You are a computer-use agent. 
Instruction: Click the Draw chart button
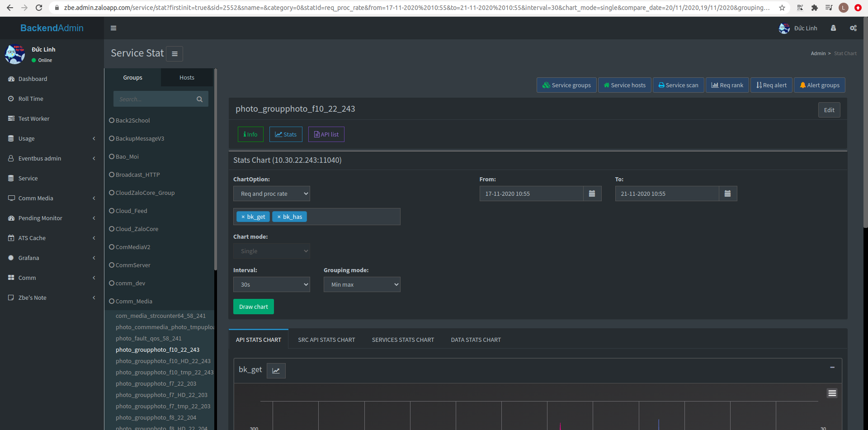[x=253, y=307]
